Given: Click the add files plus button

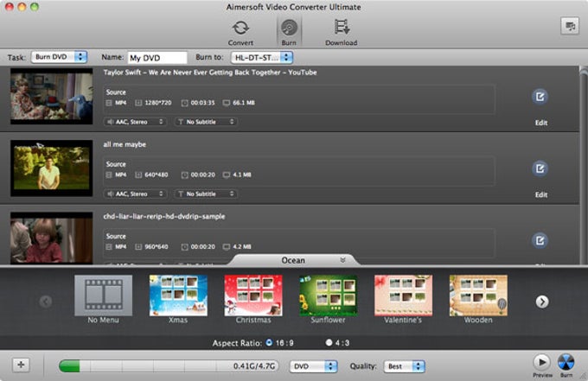Looking at the screenshot, I should [21, 365].
